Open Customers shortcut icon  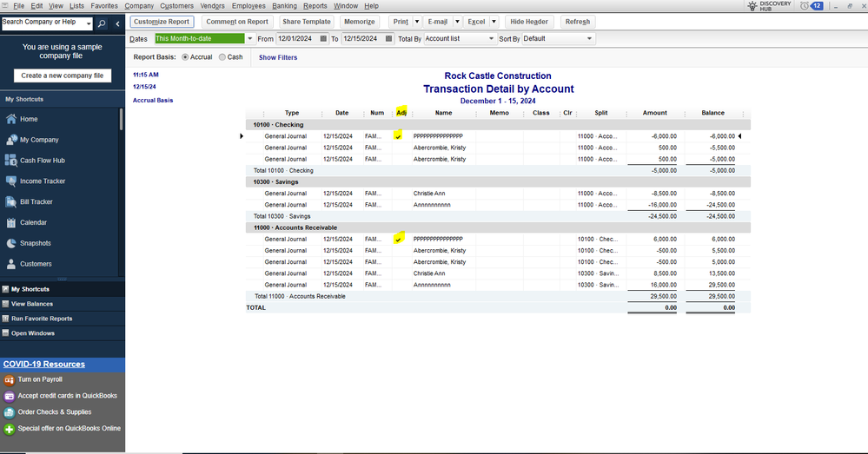coord(11,264)
